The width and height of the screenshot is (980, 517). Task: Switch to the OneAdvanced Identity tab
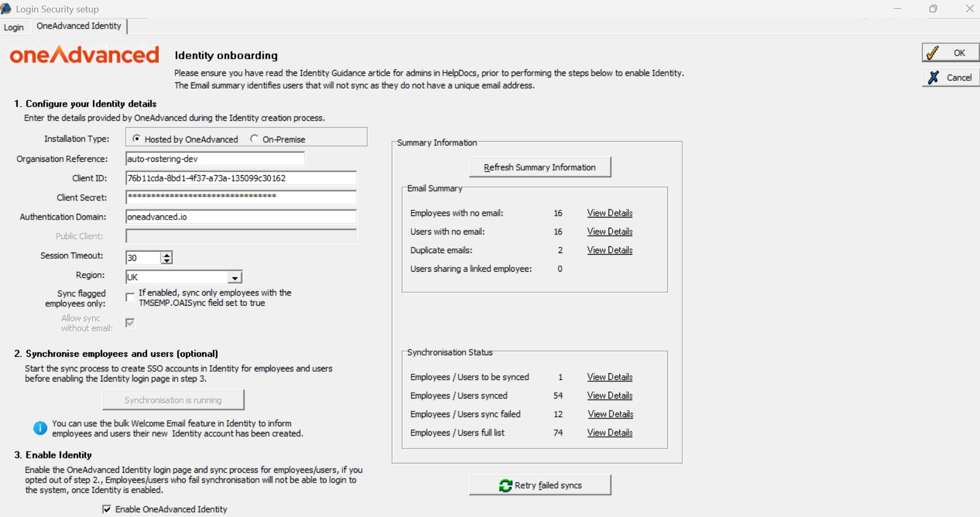(x=79, y=26)
